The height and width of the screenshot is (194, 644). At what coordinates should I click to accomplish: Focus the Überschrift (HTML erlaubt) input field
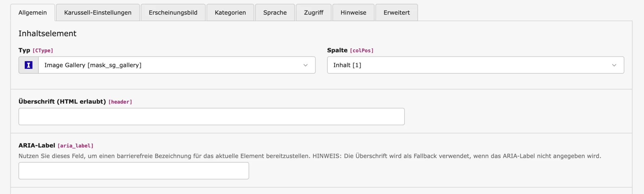point(212,117)
